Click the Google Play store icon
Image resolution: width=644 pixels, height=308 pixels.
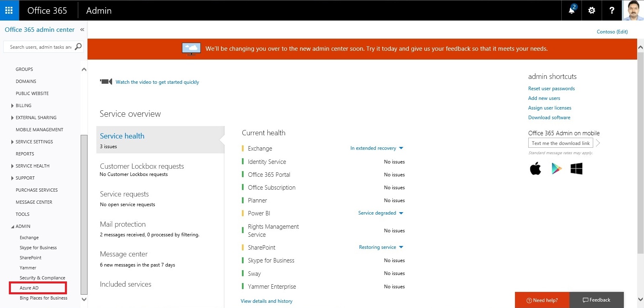coord(556,169)
